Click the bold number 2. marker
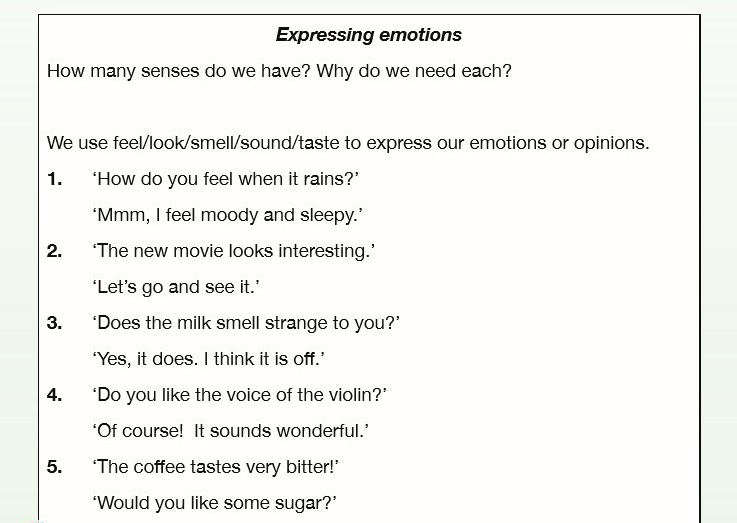The width and height of the screenshot is (737, 523). (55, 251)
